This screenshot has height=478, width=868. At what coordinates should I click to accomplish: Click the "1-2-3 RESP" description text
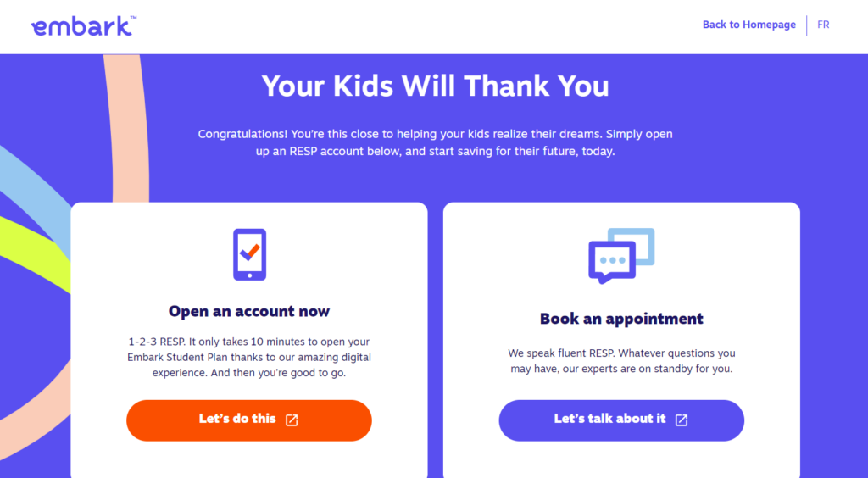[249, 358]
